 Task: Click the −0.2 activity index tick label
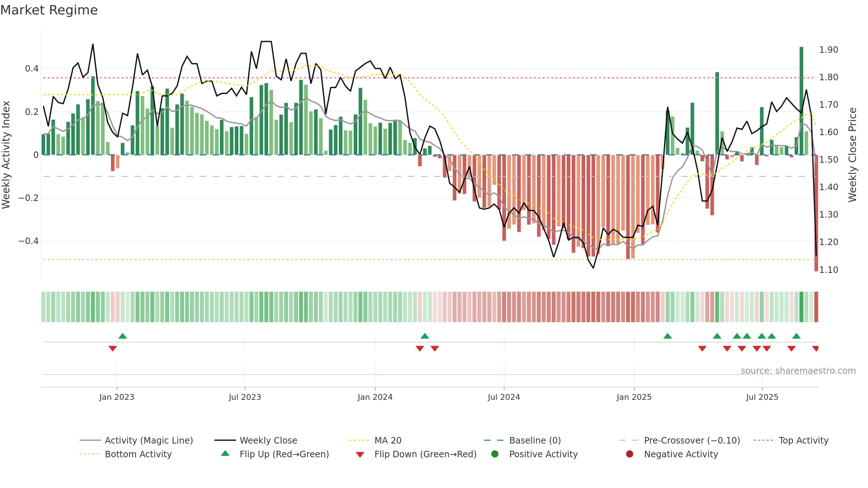pyautogui.click(x=29, y=198)
